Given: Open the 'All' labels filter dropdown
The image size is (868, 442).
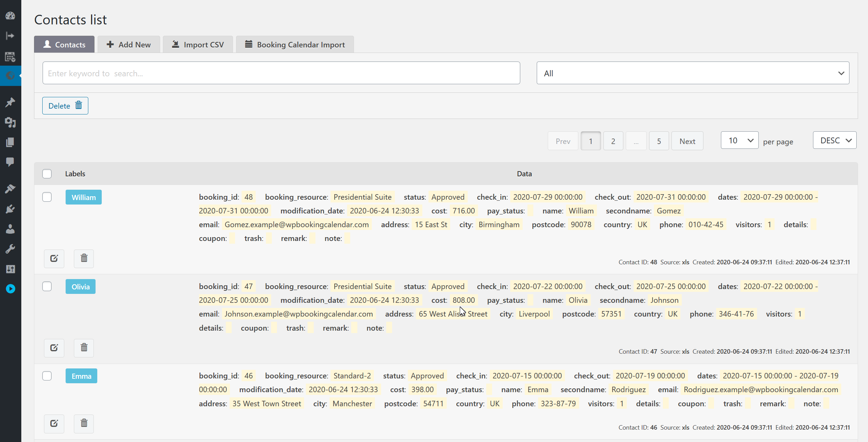Looking at the screenshot, I should coord(693,73).
